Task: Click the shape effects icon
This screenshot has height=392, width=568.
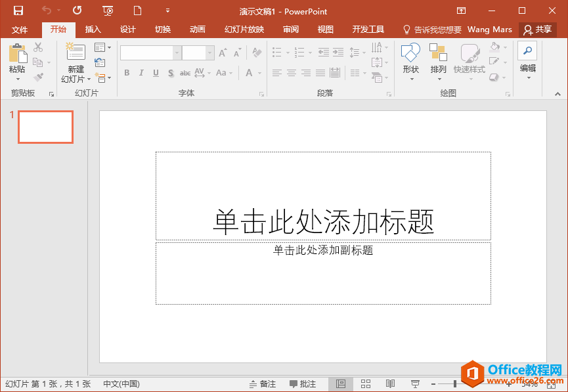Action: pos(494,77)
